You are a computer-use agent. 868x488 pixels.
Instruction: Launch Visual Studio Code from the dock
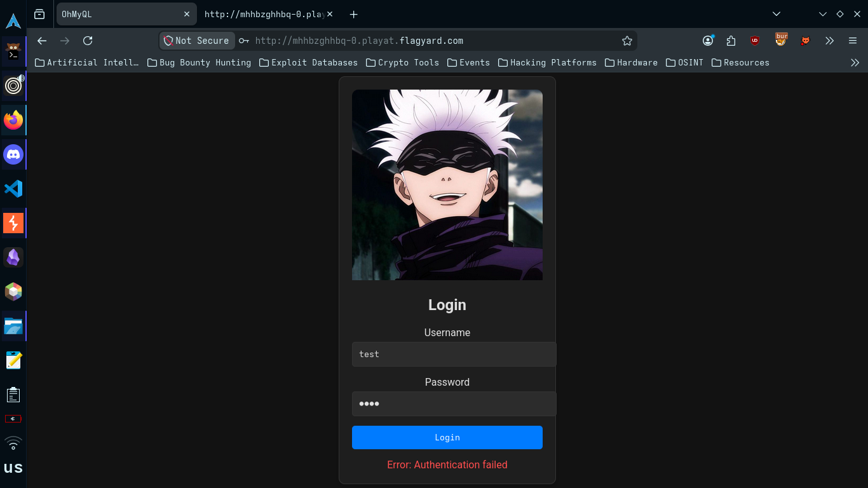click(13, 188)
